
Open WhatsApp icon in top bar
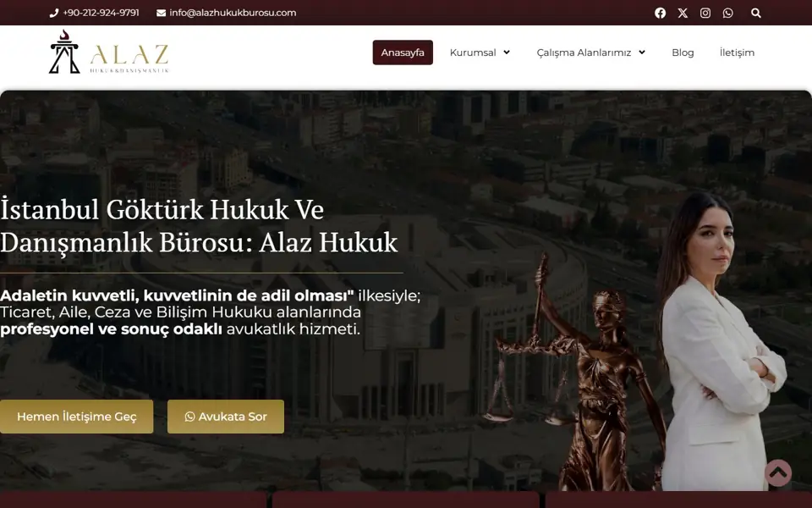[x=728, y=13]
